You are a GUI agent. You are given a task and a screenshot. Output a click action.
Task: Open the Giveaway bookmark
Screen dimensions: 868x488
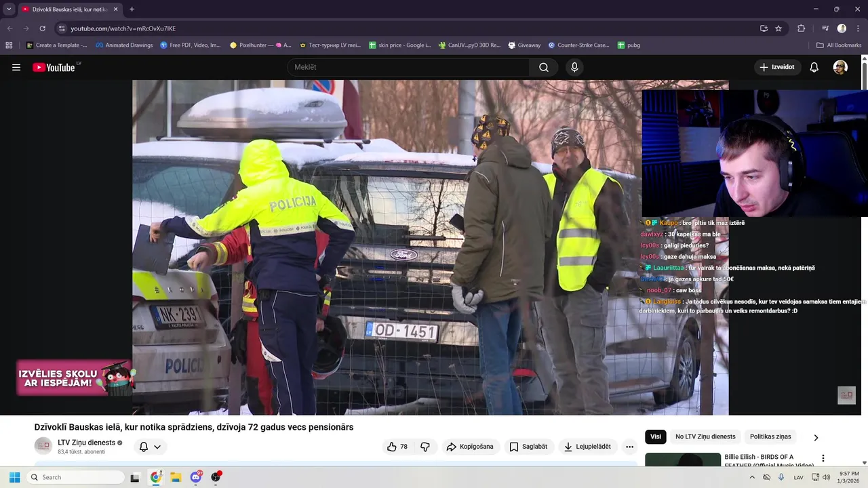(x=524, y=45)
